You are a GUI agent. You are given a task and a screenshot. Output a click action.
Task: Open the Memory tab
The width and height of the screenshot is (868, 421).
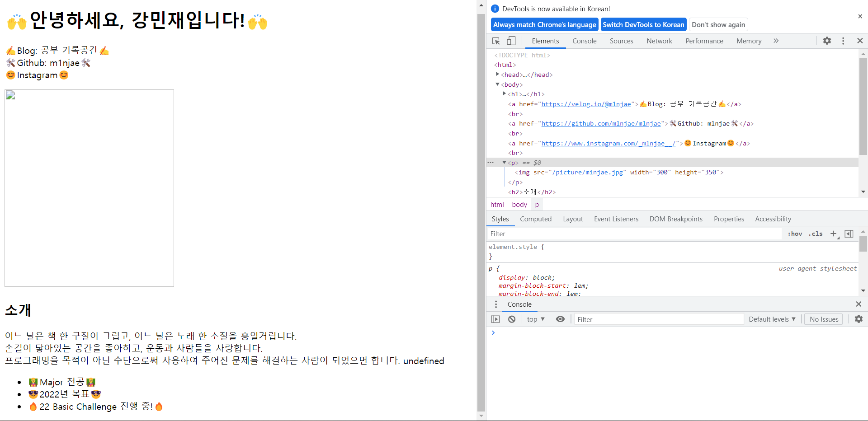coord(749,41)
